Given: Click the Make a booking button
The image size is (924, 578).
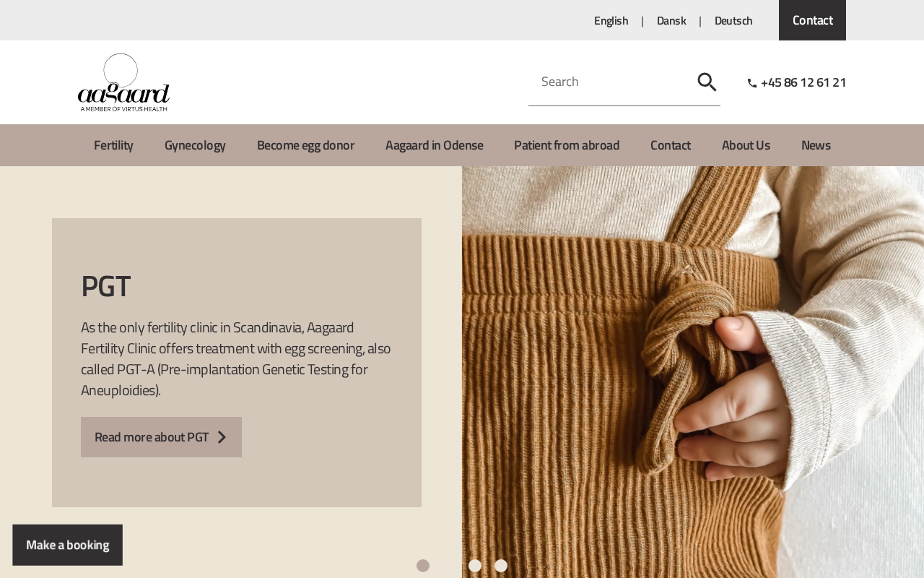Looking at the screenshot, I should point(67,545).
